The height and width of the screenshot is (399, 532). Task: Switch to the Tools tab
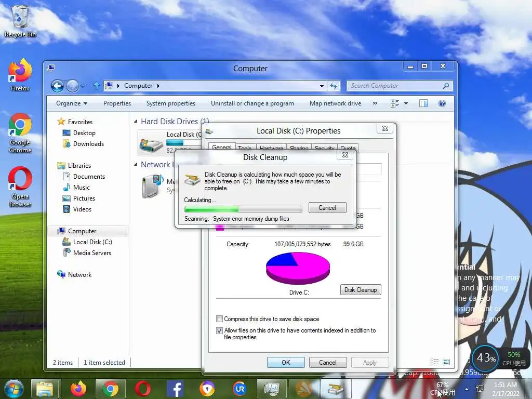245,148
